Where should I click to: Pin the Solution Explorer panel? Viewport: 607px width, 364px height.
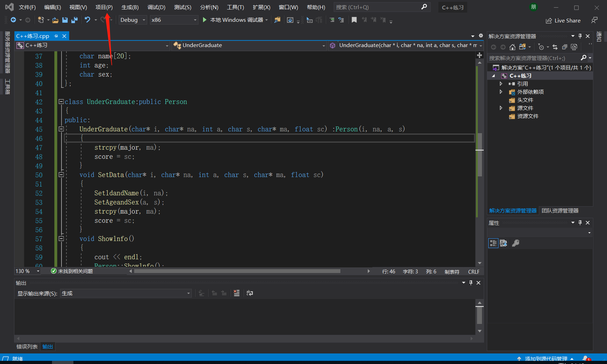click(580, 35)
